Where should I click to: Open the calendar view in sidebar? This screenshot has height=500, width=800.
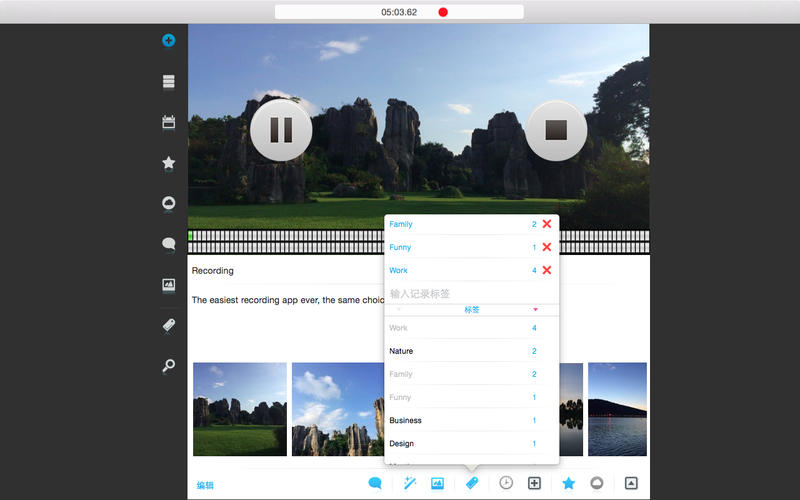(x=168, y=122)
